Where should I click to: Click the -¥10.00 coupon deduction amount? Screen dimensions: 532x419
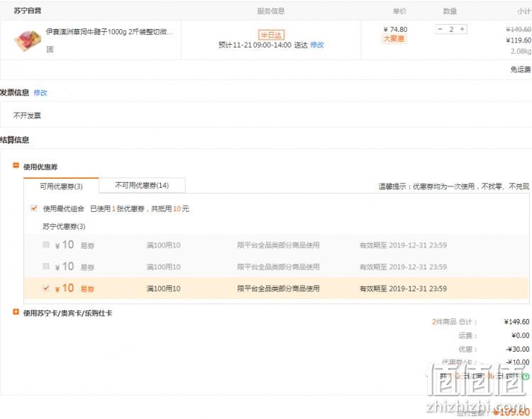click(x=517, y=362)
